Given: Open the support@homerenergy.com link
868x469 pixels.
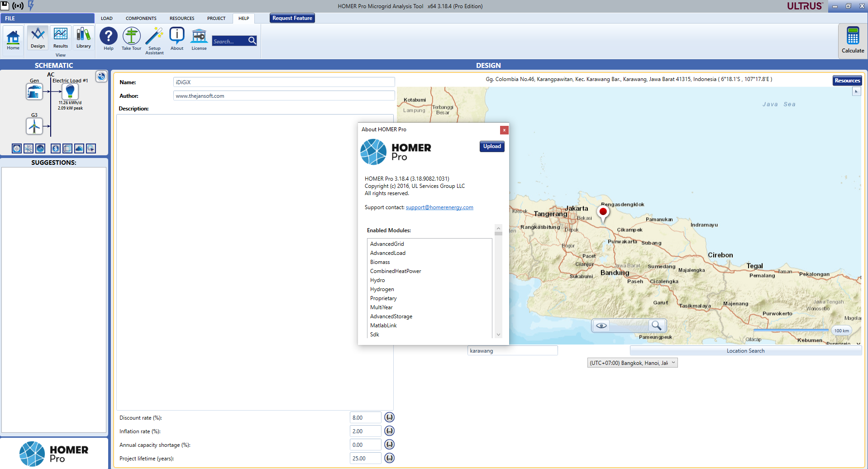Looking at the screenshot, I should pyautogui.click(x=439, y=207).
